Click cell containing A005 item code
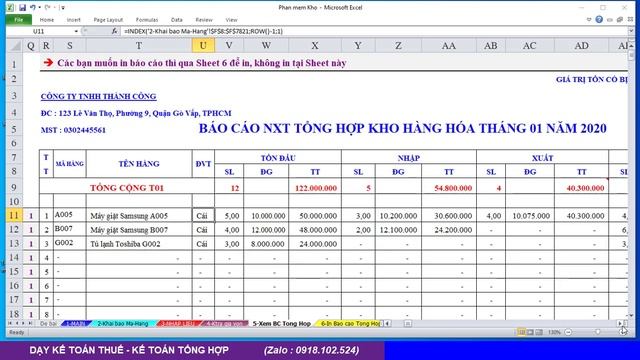Screen dimensions: 640x360 tap(70, 215)
